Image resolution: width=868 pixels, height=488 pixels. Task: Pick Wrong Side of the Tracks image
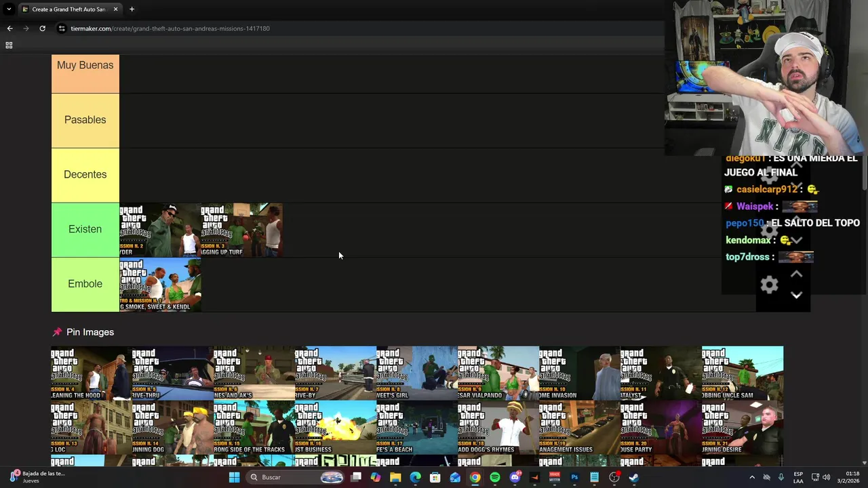tap(254, 427)
